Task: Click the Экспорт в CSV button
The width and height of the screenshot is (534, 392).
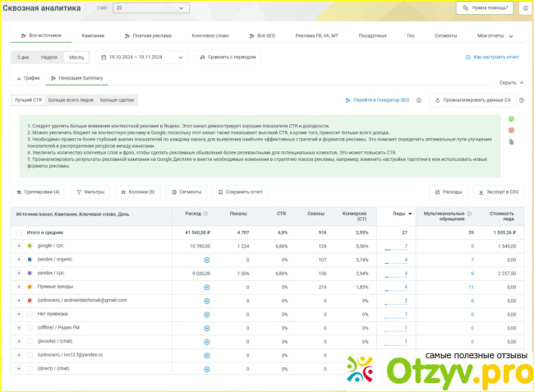Action: click(498, 191)
